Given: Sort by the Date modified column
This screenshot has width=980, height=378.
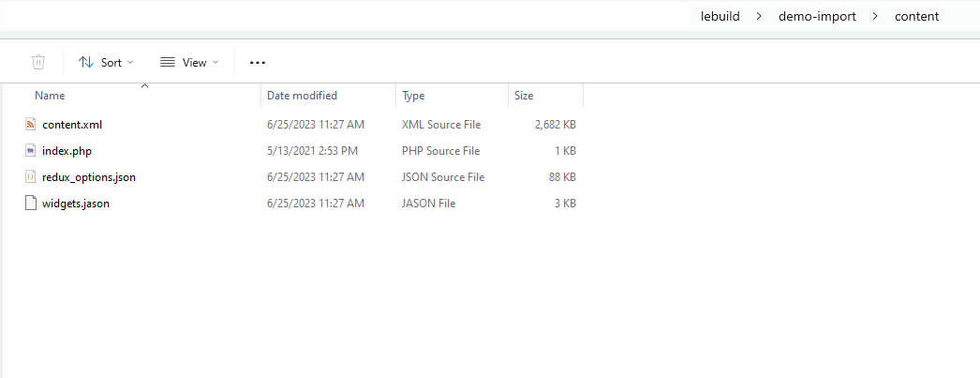Looking at the screenshot, I should (x=302, y=96).
